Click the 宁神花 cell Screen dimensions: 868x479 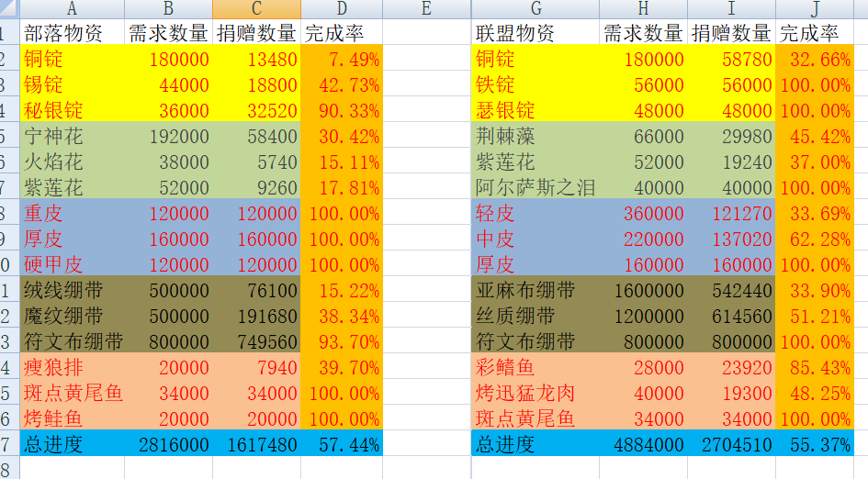(x=53, y=137)
